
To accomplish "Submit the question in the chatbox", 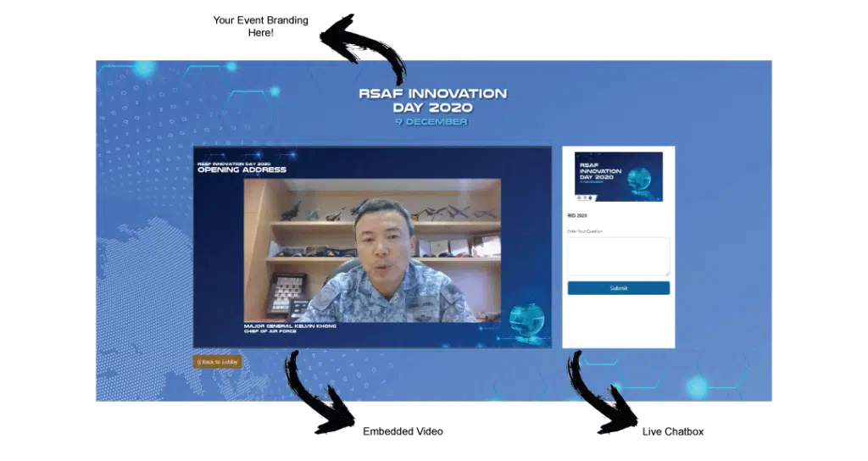I will point(618,288).
